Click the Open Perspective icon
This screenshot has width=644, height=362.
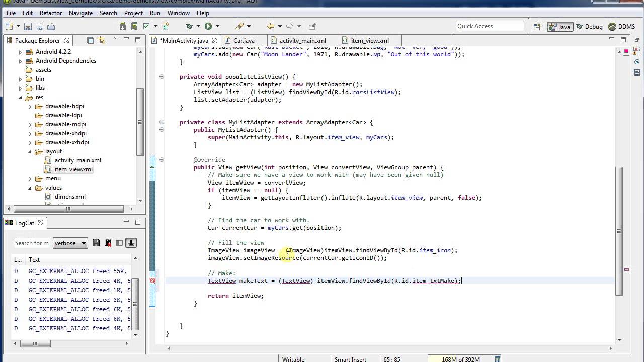click(x=537, y=27)
